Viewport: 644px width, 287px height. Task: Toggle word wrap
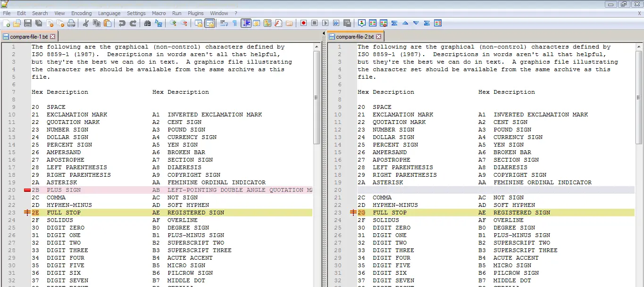tap(224, 22)
